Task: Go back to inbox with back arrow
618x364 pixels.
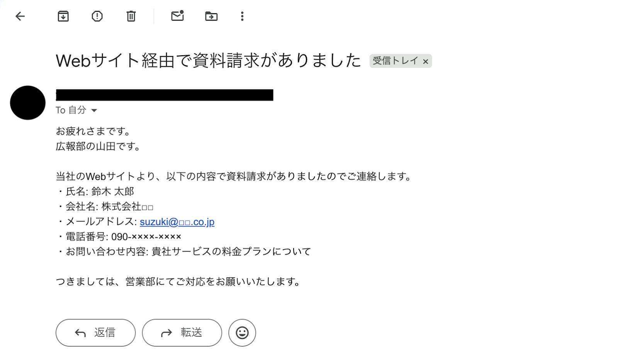Action: click(20, 16)
